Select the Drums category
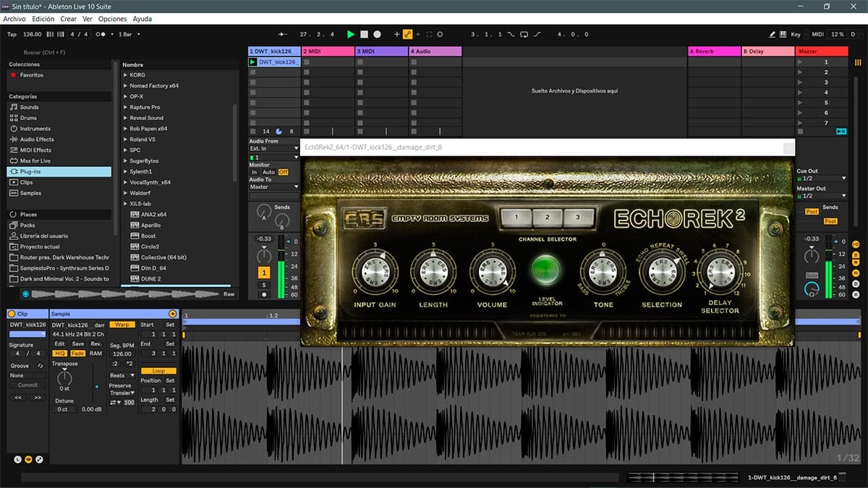 click(28, 118)
